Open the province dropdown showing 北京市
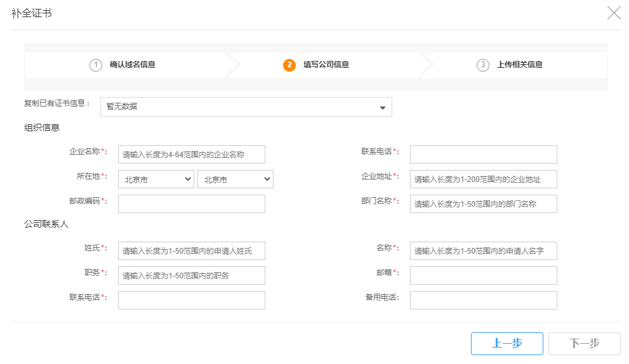The image size is (629, 364). 156,179
